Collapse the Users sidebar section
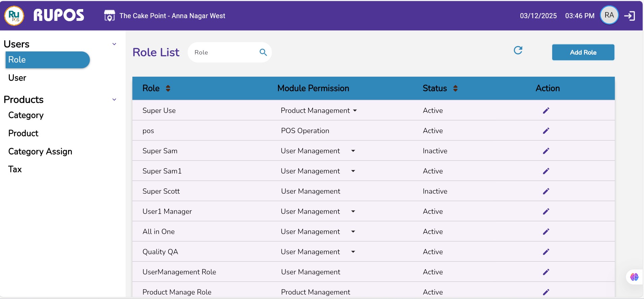The height and width of the screenshot is (299, 644). click(114, 44)
